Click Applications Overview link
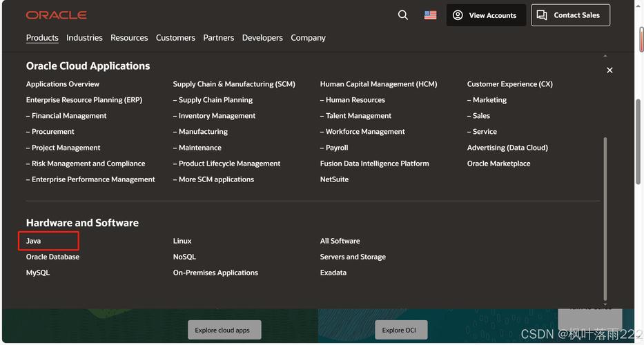 (62, 83)
